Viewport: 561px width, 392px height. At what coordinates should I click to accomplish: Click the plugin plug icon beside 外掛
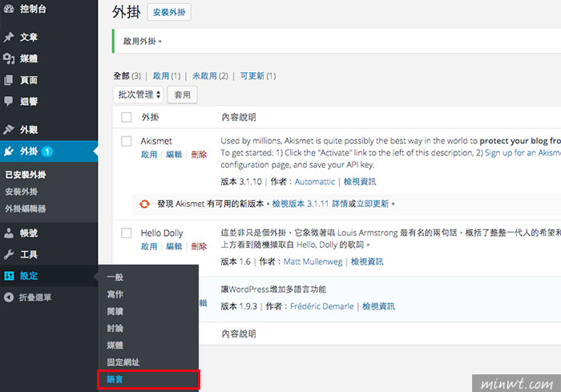[x=9, y=151]
